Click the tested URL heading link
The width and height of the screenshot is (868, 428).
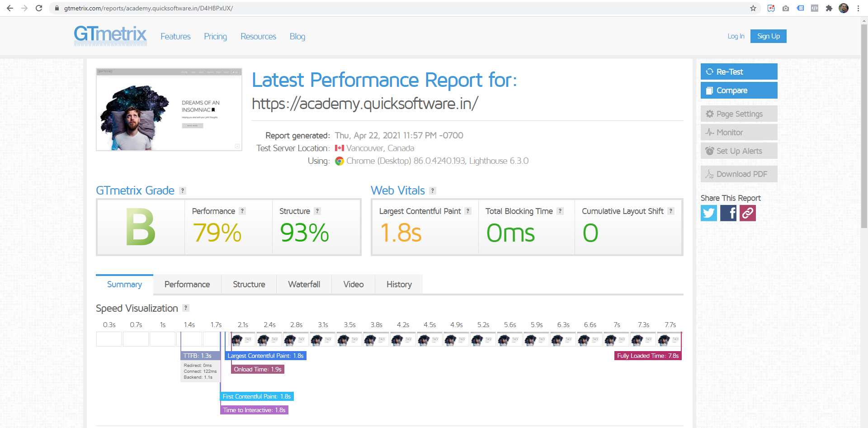tap(365, 104)
